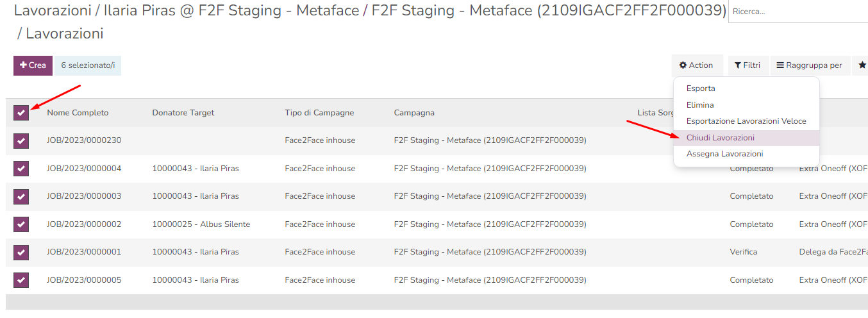Screen dimensions: 868x318
Task: Choose Chiudi Lavorazioni menu entry
Action: 720,138
